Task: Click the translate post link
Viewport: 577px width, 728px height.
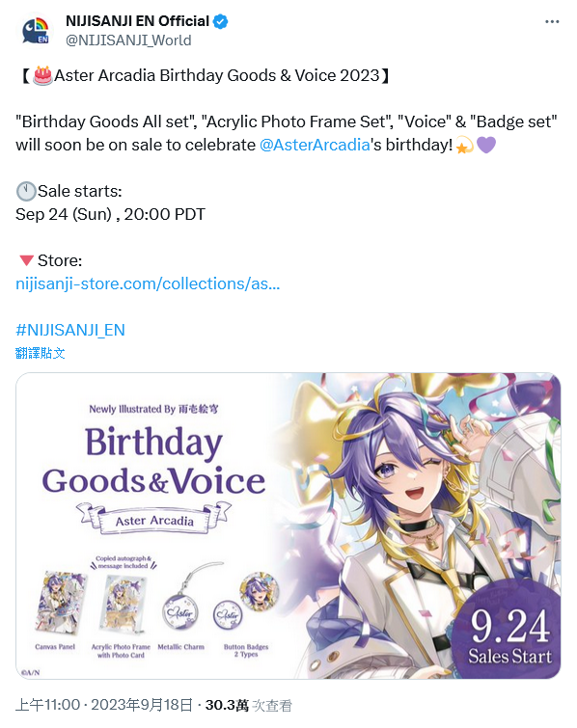Action: pos(40,353)
